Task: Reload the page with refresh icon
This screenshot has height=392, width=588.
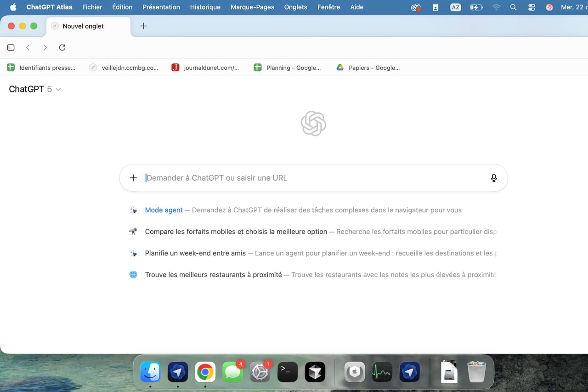Action: [x=62, y=47]
